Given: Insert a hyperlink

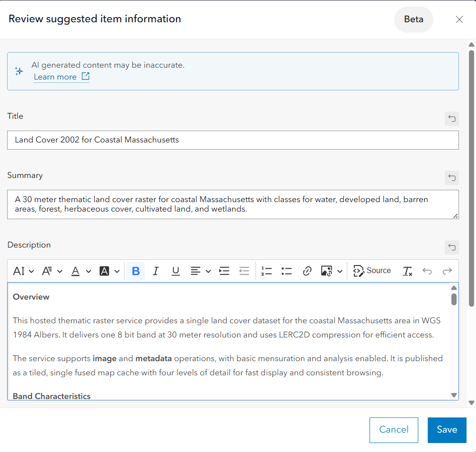Looking at the screenshot, I should (307, 271).
